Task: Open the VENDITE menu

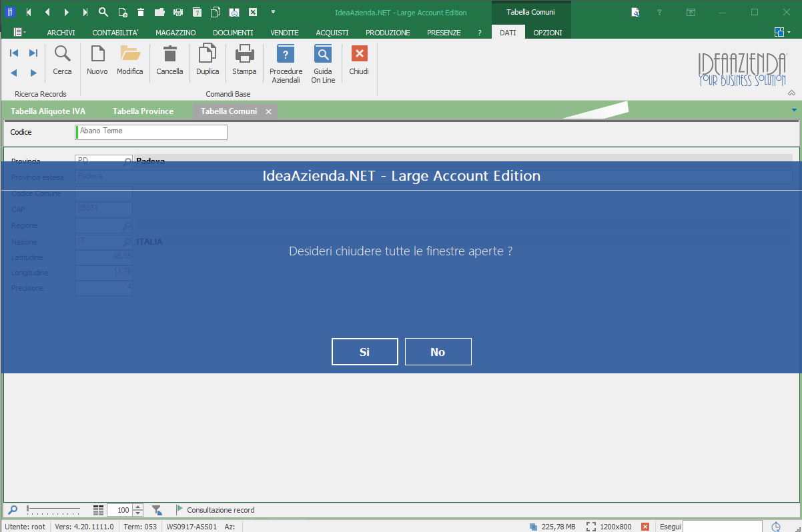Action: click(x=284, y=33)
